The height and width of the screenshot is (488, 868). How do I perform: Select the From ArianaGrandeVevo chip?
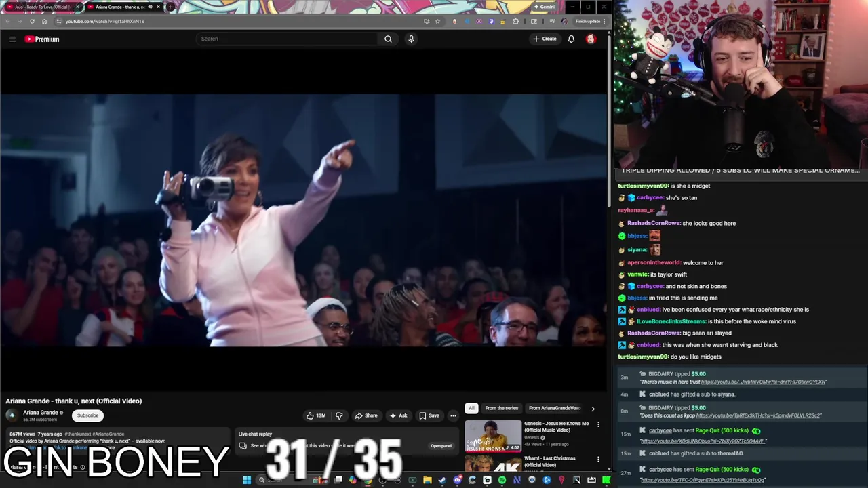coord(555,408)
